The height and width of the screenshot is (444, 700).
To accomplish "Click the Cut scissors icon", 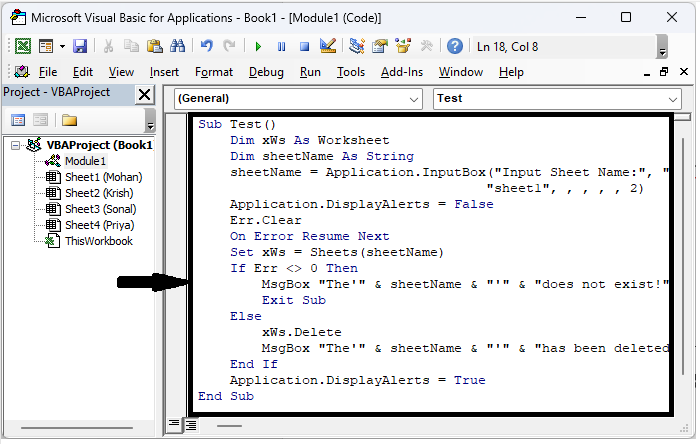I will (x=108, y=46).
